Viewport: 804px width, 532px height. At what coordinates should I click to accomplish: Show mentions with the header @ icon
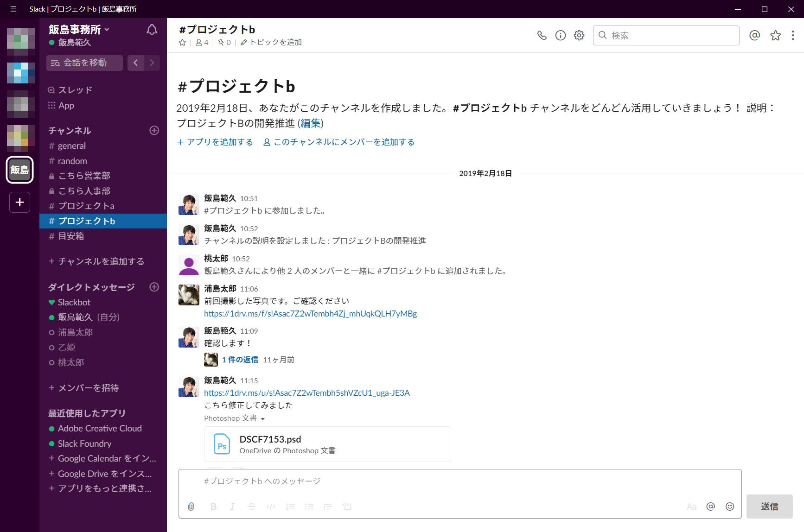tap(754, 35)
